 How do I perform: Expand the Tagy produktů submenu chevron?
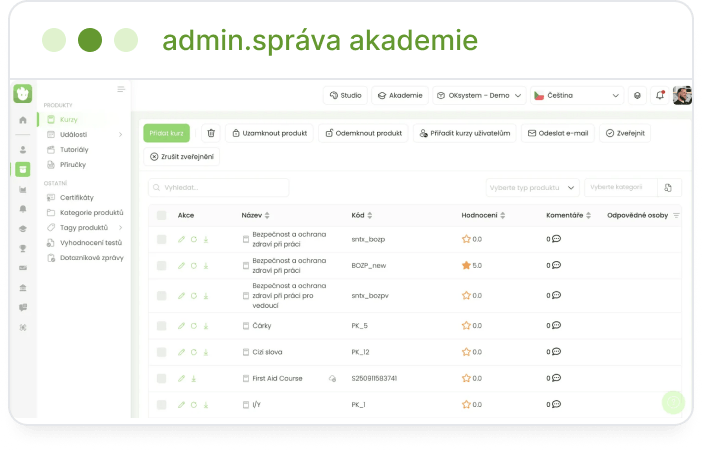pos(120,227)
